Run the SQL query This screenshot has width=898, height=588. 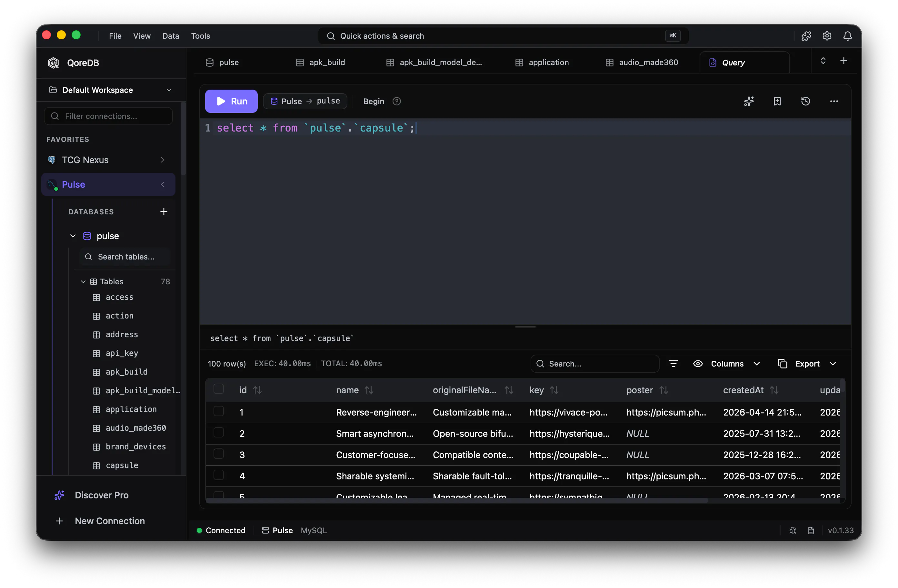coord(231,101)
